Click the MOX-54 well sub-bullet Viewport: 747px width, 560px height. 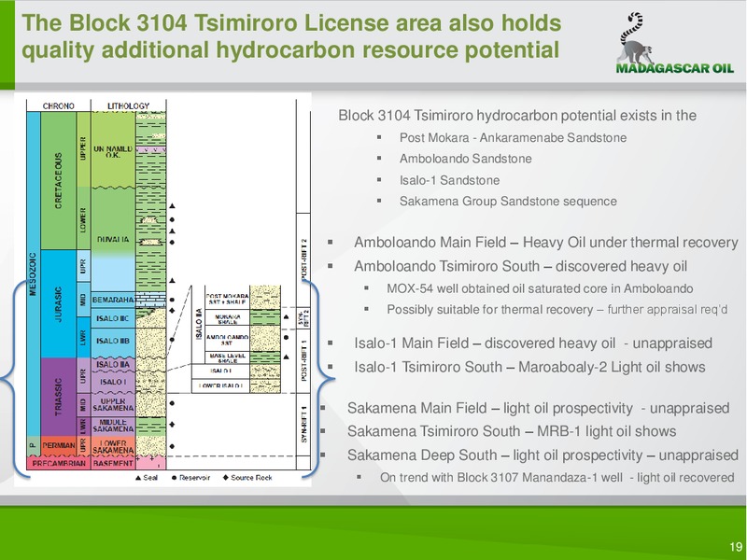coord(540,288)
